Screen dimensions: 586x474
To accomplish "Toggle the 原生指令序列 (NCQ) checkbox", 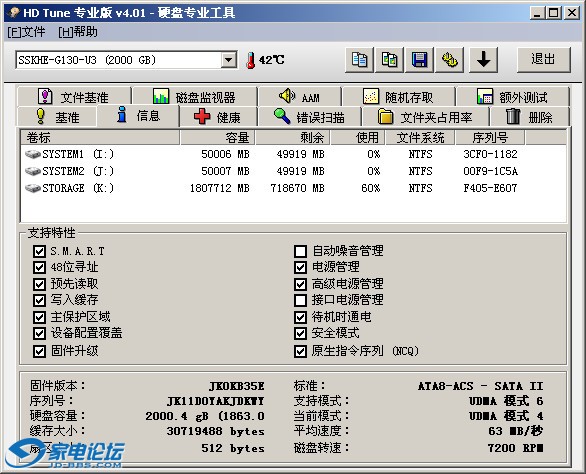I will pyautogui.click(x=300, y=351).
